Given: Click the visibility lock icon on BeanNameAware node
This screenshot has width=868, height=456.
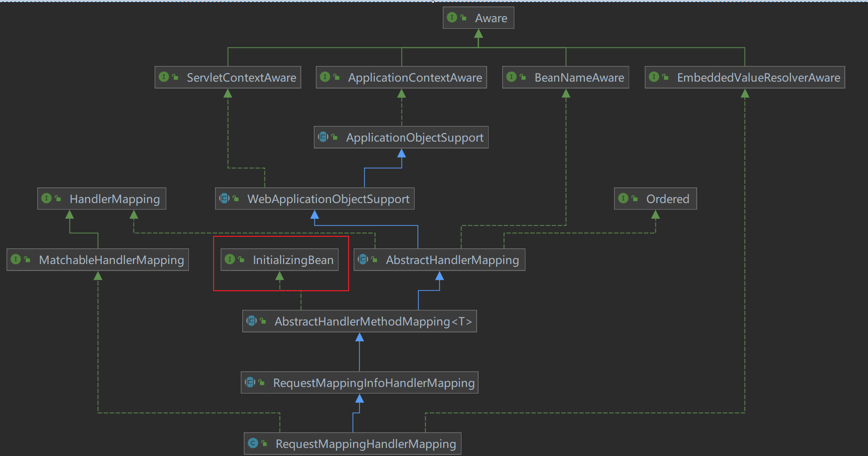Looking at the screenshot, I should point(523,77).
